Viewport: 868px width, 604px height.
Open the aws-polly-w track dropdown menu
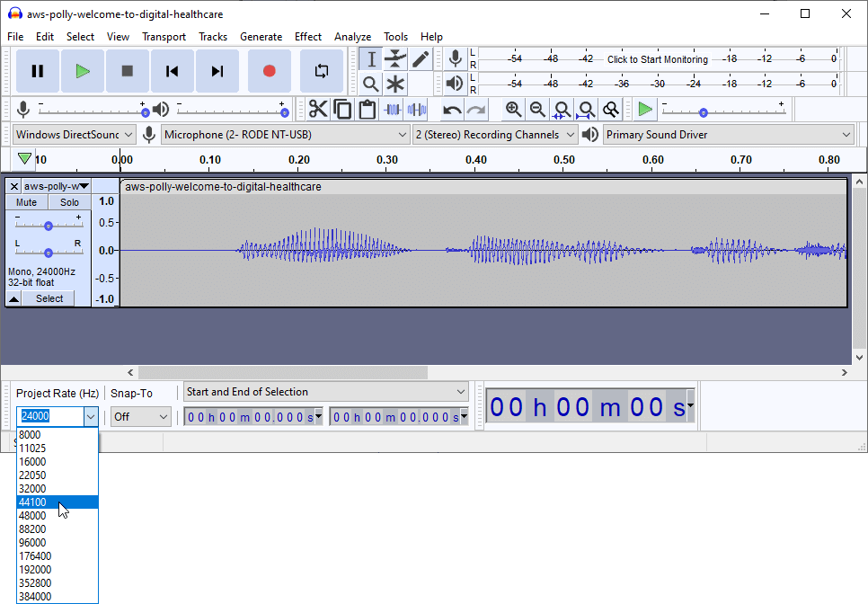click(x=56, y=186)
